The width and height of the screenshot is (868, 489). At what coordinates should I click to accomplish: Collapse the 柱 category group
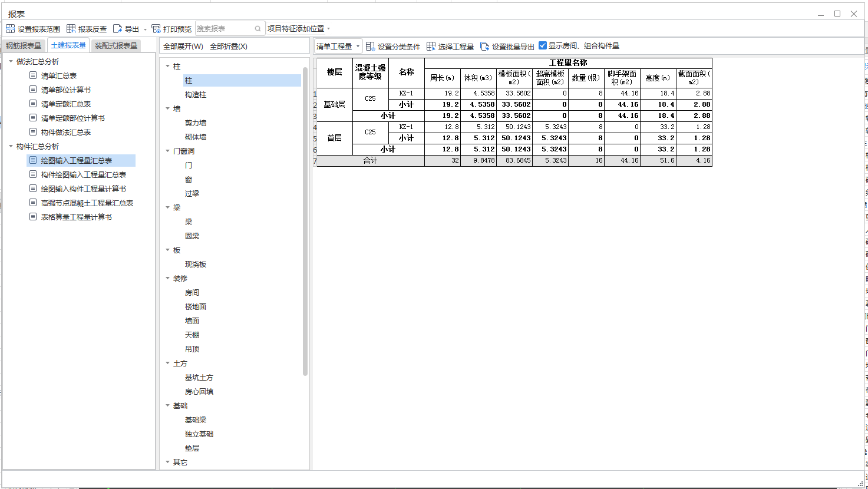tap(167, 67)
